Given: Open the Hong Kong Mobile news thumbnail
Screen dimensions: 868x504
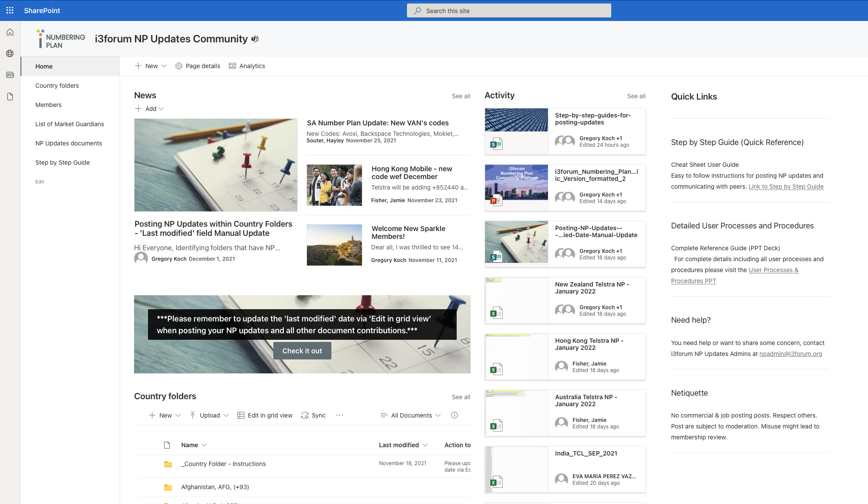Looking at the screenshot, I should click(334, 185).
